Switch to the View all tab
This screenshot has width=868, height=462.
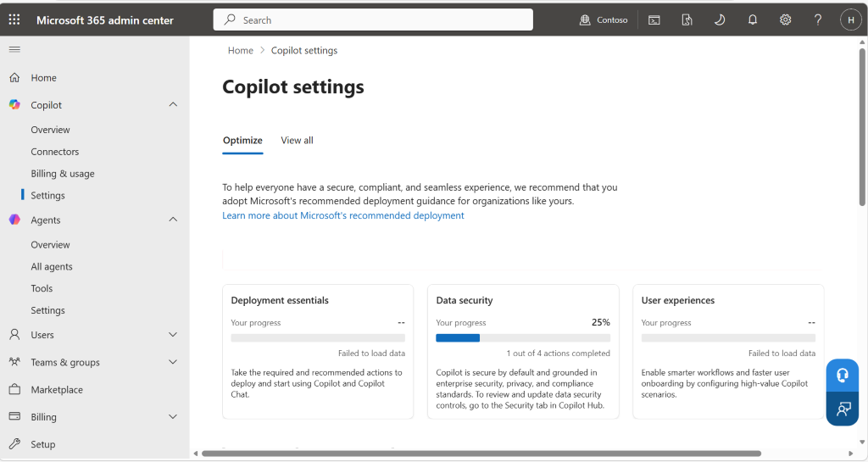tap(297, 141)
